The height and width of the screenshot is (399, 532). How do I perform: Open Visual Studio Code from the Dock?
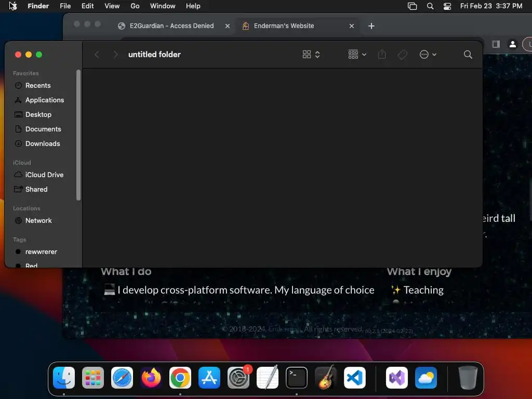(354, 378)
